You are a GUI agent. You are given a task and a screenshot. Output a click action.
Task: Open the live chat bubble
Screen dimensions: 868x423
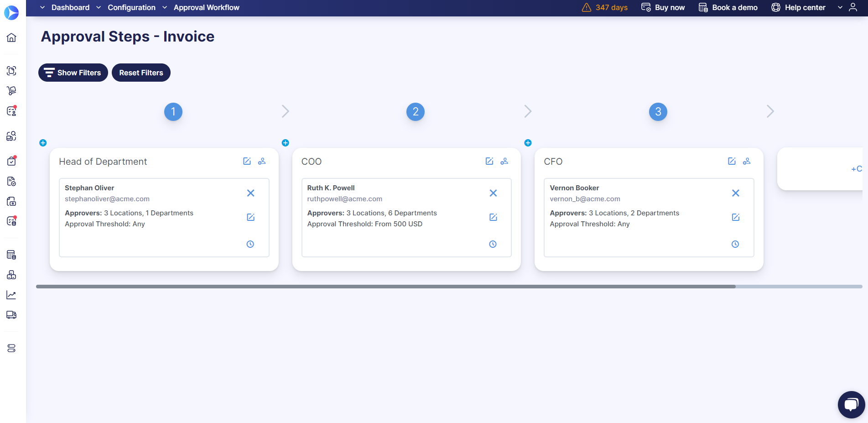tap(851, 404)
